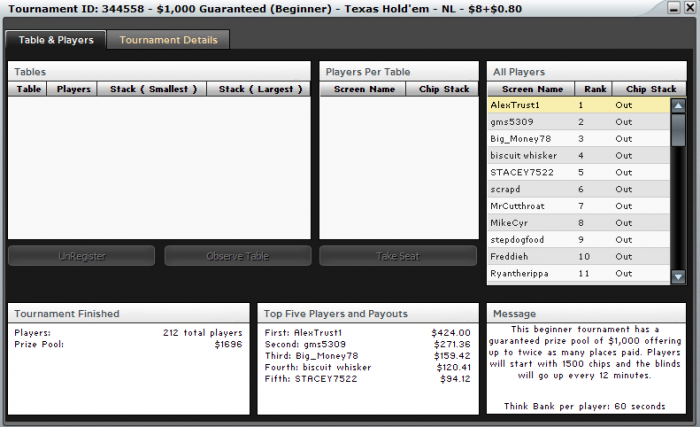The image size is (700, 427).
Task: Click 'Think Bank per player: 60 seconds' text
Action: [584, 406]
